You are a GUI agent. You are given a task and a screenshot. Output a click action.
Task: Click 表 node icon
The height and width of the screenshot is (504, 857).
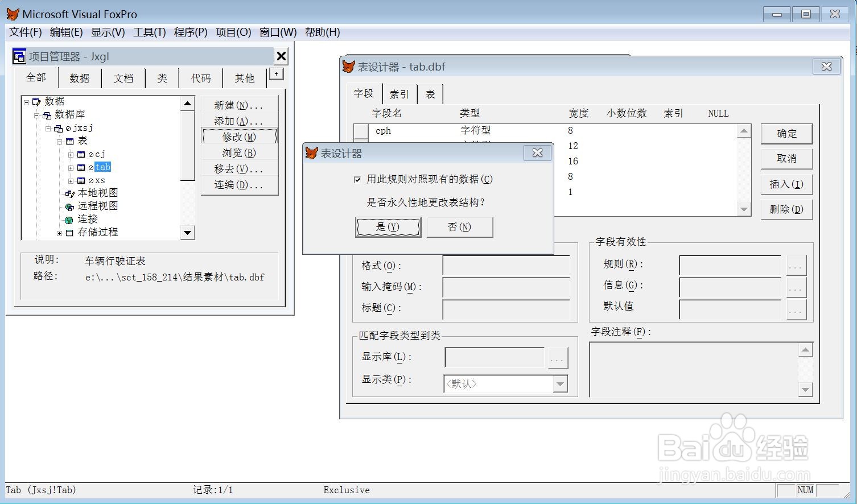pyautogui.click(x=69, y=142)
